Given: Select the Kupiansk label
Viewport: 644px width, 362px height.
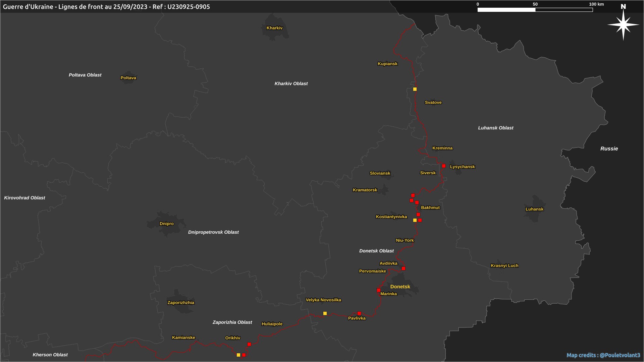Looking at the screenshot, I should click(x=387, y=64).
